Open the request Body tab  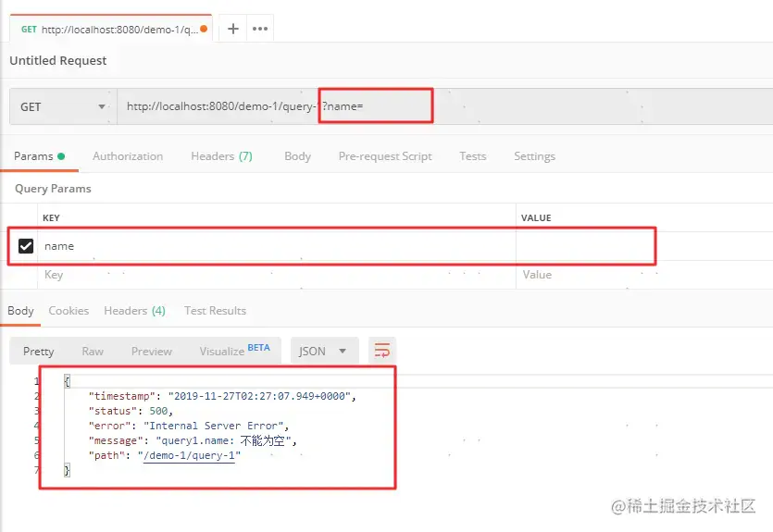tap(297, 156)
